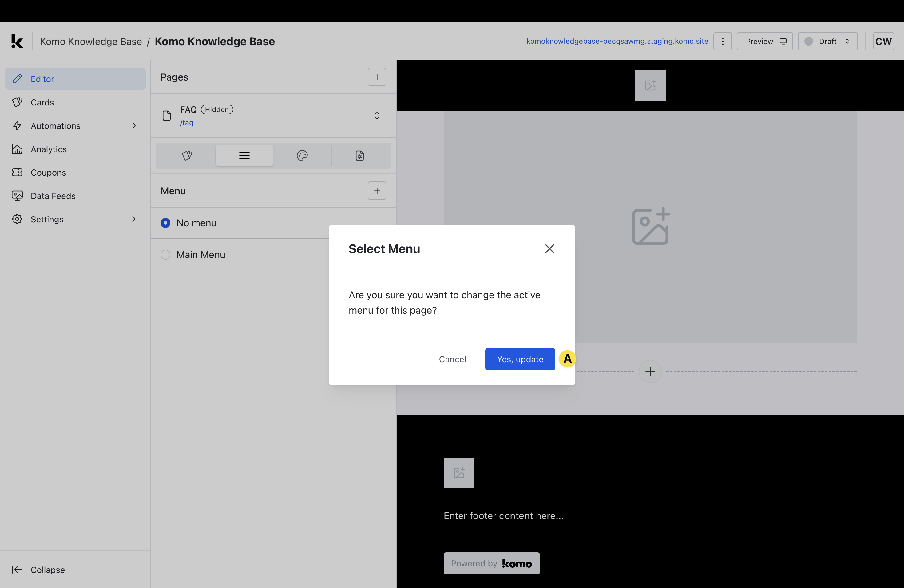Click the add section plus circle
This screenshot has width=904, height=588.
pos(650,371)
